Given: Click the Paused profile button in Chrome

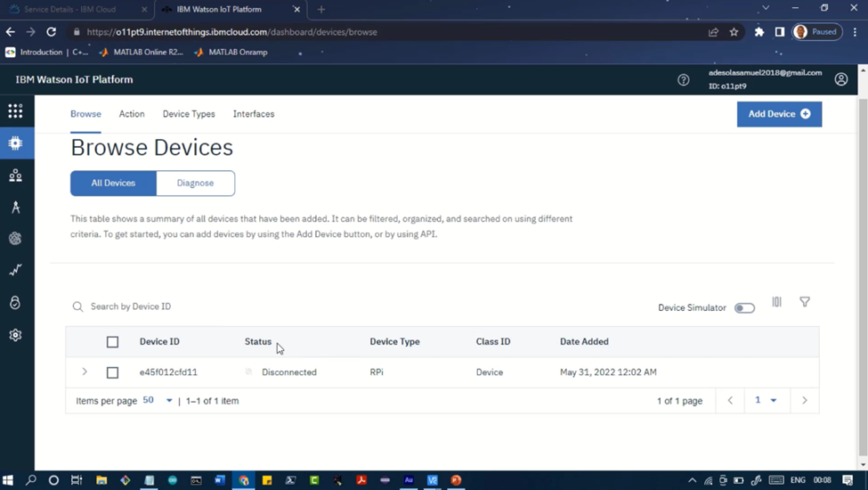Looking at the screenshot, I should click(x=817, y=32).
